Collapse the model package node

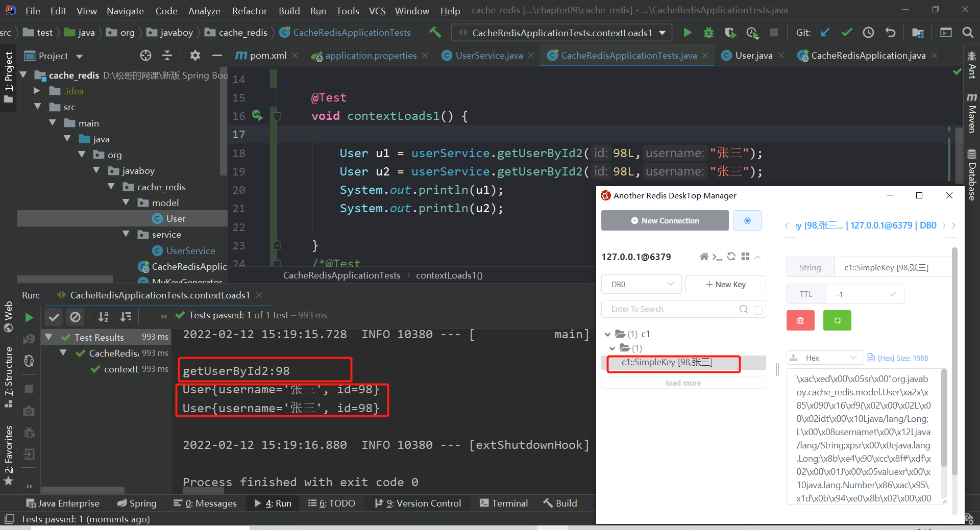(x=126, y=203)
